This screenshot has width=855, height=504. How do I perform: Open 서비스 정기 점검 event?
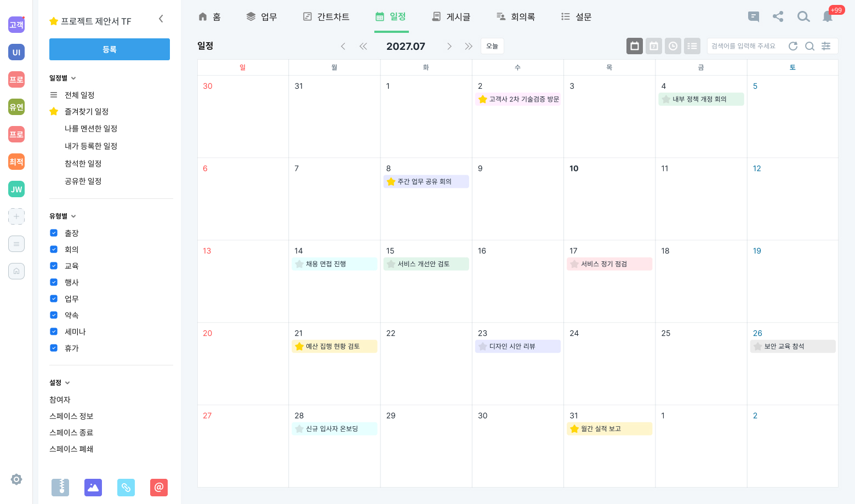coord(609,264)
